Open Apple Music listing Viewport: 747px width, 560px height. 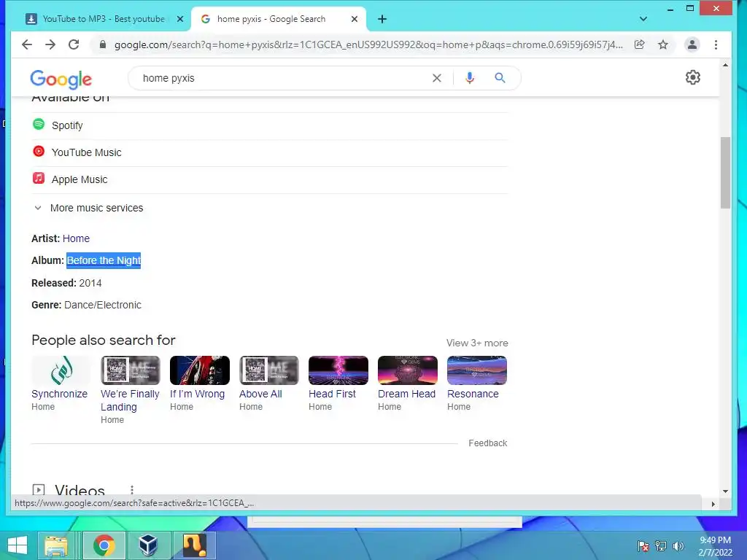point(270,179)
